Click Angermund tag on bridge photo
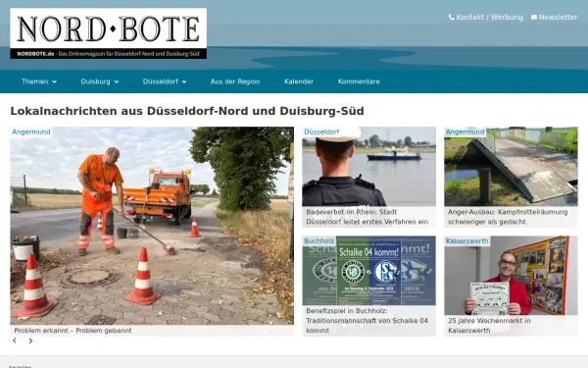Viewport: 588px width, 368px height. point(465,131)
